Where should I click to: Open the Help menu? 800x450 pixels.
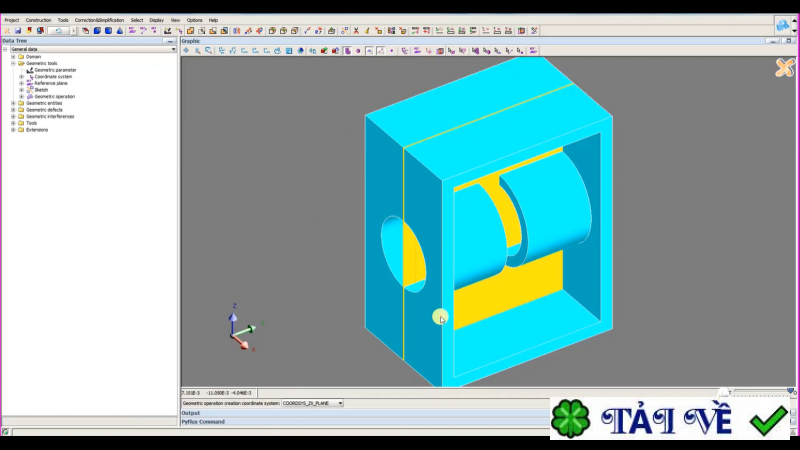tap(213, 20)
